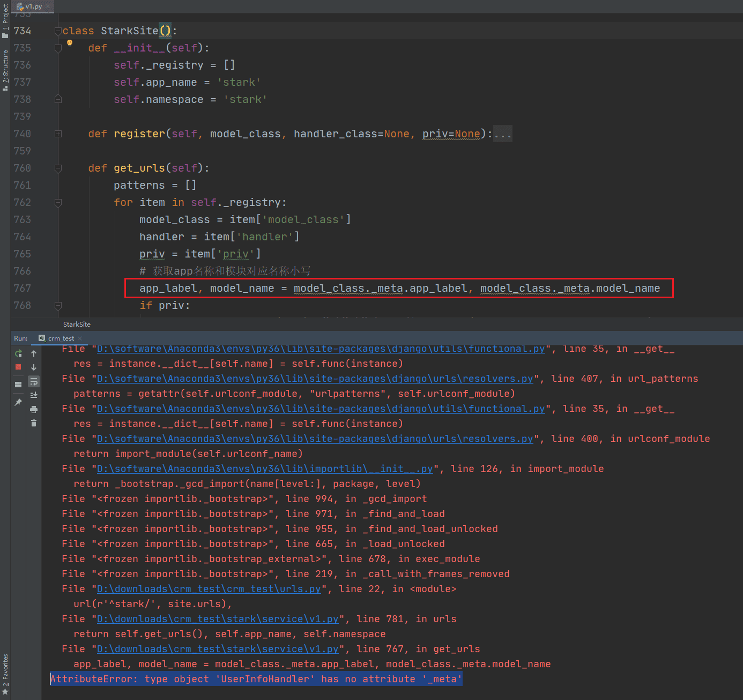Open resolvers.py link at line 407
Screen dimensions: 743x700
tap(315, 379)
